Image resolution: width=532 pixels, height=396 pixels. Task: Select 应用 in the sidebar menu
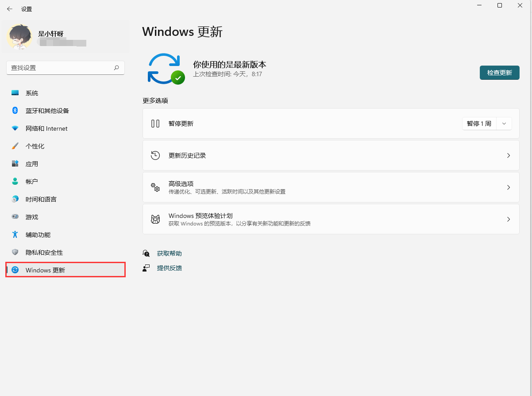point(32,164)
